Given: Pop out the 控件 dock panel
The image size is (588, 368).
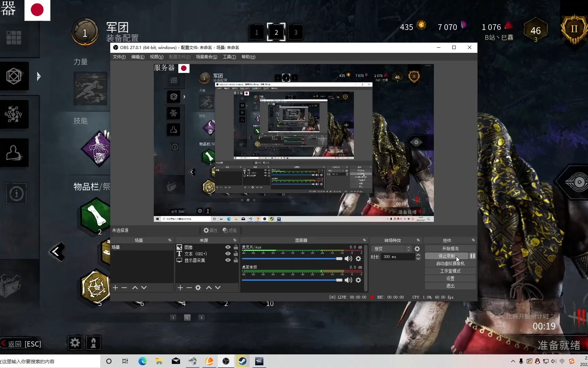Looking at the screenshot, I should [473, 240].
